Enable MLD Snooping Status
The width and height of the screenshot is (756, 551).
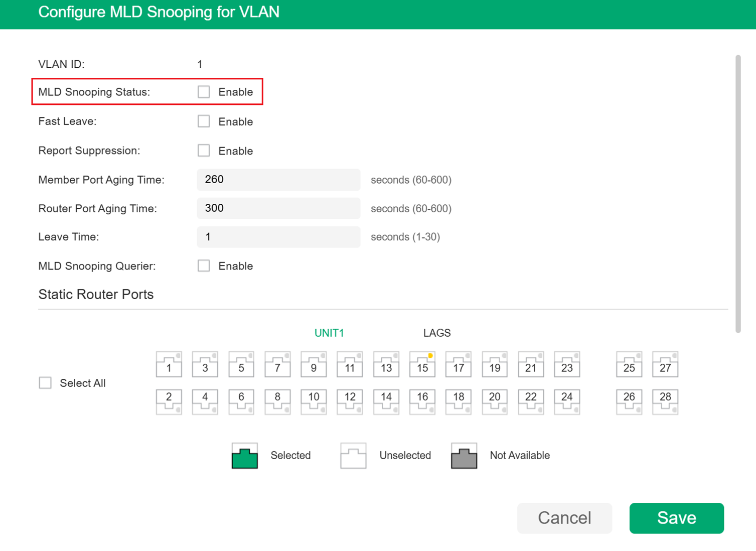(204, 92)
